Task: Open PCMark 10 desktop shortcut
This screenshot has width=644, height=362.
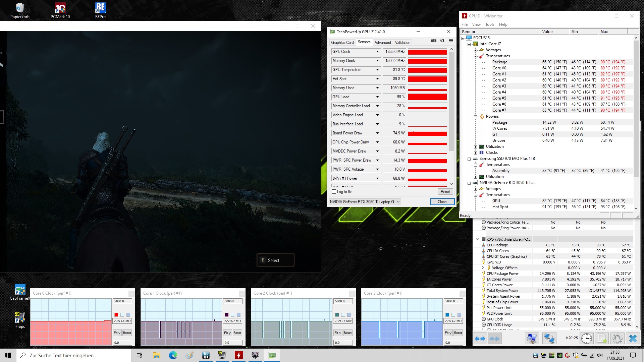Action: pos(60,10)
